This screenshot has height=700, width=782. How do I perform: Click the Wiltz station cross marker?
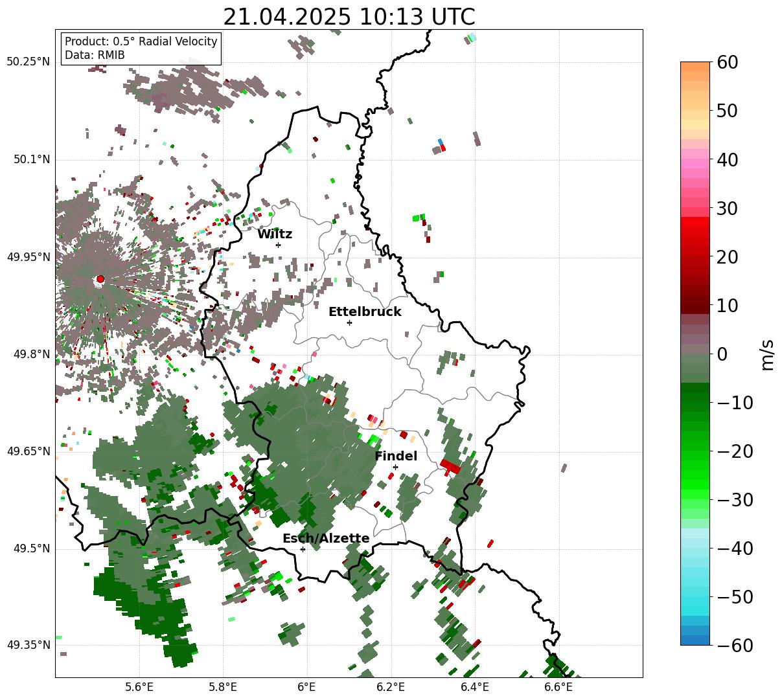coord(278,245)
